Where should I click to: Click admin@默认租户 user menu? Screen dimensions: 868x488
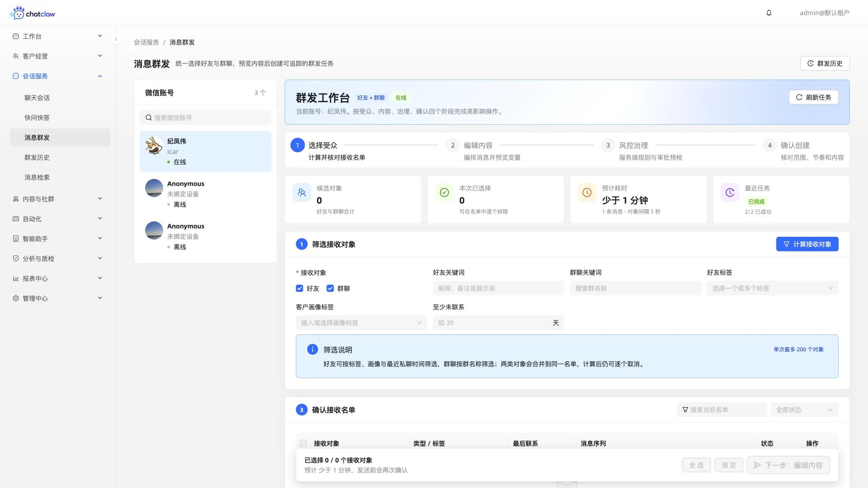pyautogui.click(x=824, y=13)
